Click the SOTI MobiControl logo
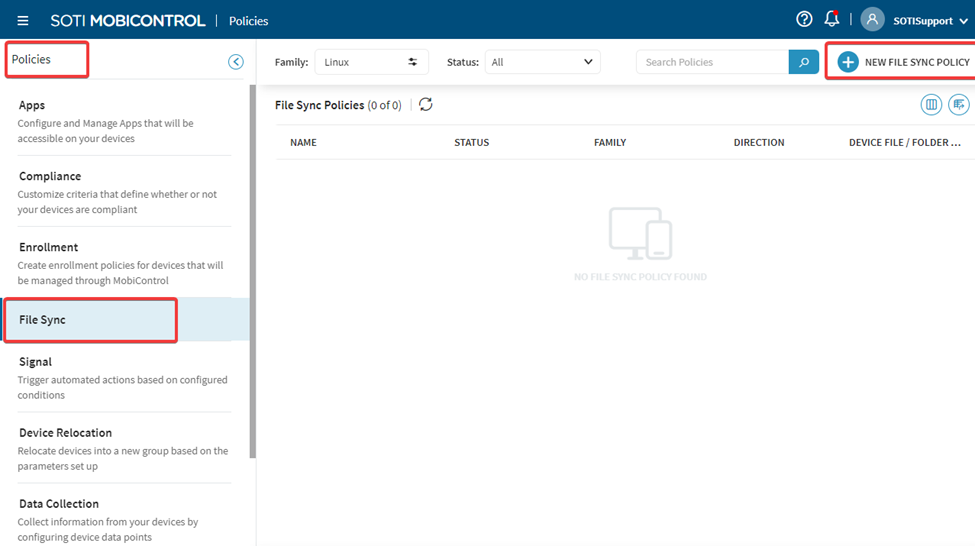The image size is (975, 546). (127, 21)
